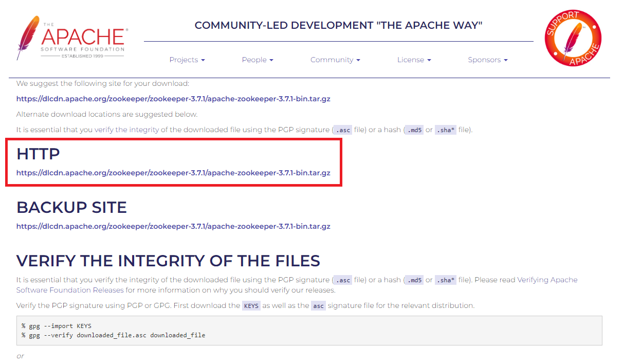Screen dimensions: 623x364
Task: Open the People navigation dropdown
Action: click(x=258, y=60)
